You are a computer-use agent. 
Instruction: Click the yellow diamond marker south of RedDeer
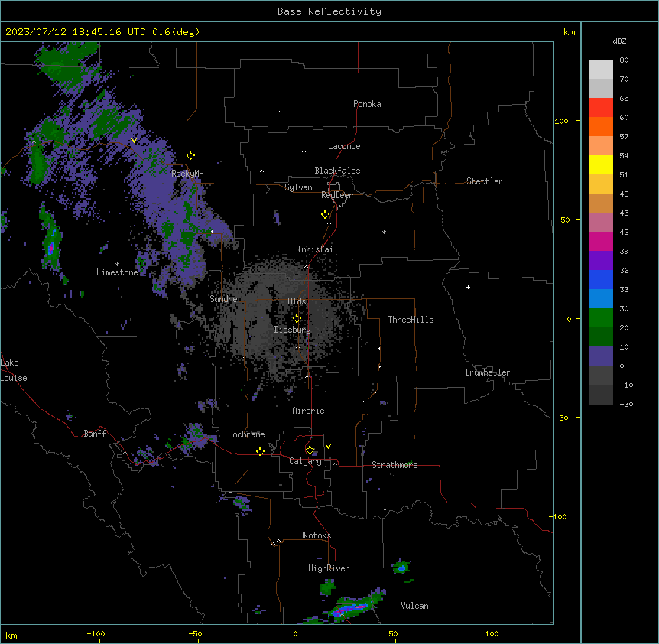coord(326,215)
